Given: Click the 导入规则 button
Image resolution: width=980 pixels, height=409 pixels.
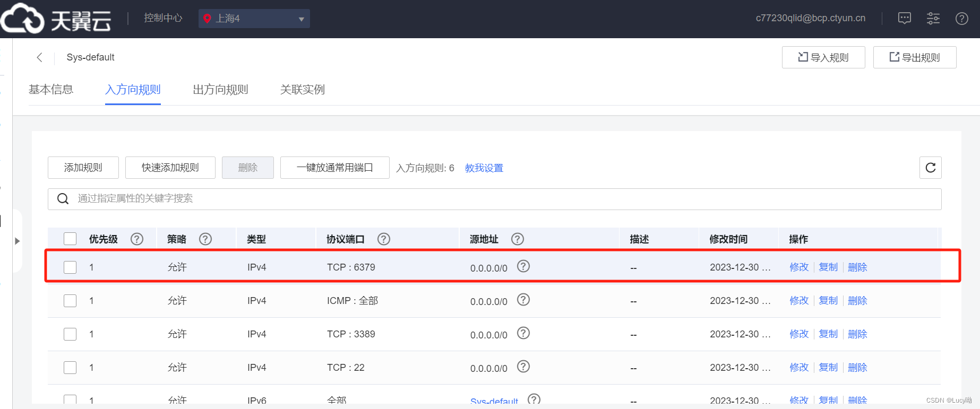Looking at the screenshot, I should click(823, 57).
